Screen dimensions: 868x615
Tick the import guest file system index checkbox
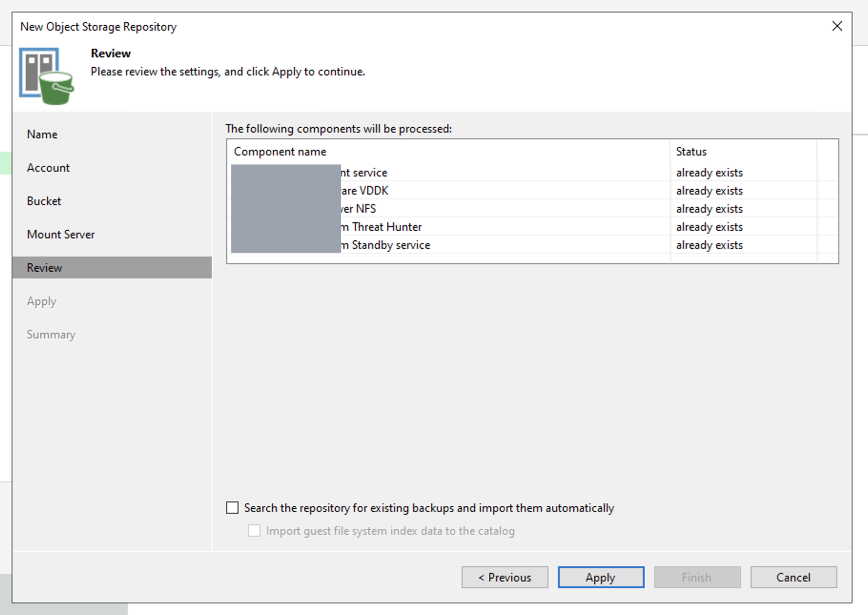(x=254, y=531)
